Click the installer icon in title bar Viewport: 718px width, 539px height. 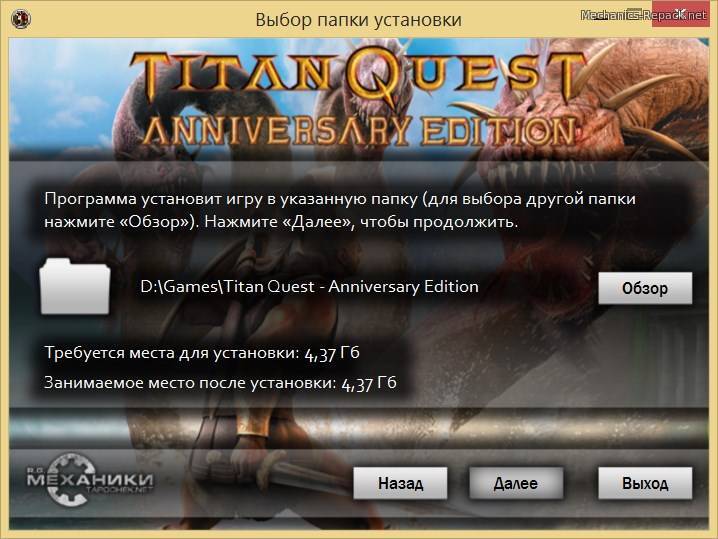(21, 19)
